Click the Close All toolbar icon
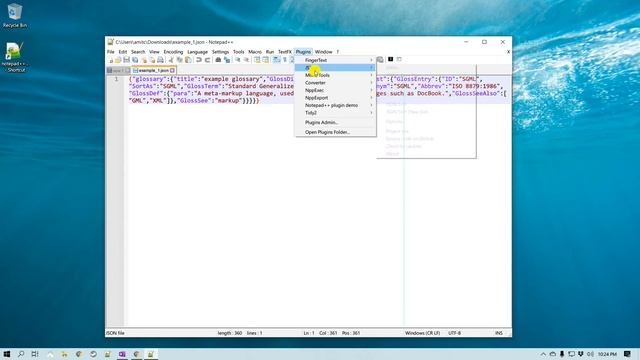Screen dimensions: 640x360 point(152,60)
